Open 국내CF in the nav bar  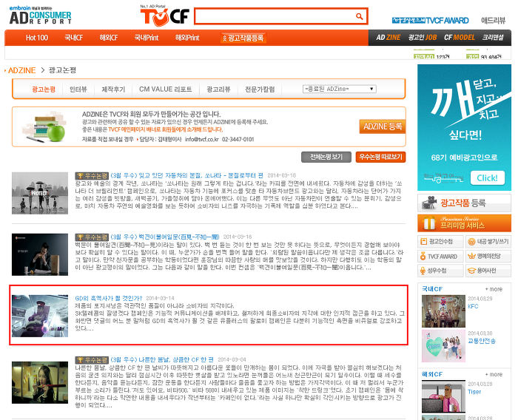[x=74, y=38]
